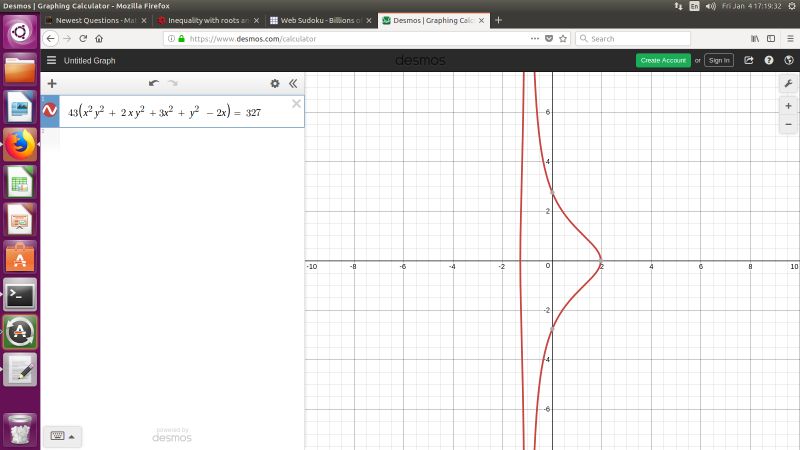Open Ubuntu Dash search
The height and width of the screenshot is (450, 800).
pyautogui.click(x=20, y=32)
